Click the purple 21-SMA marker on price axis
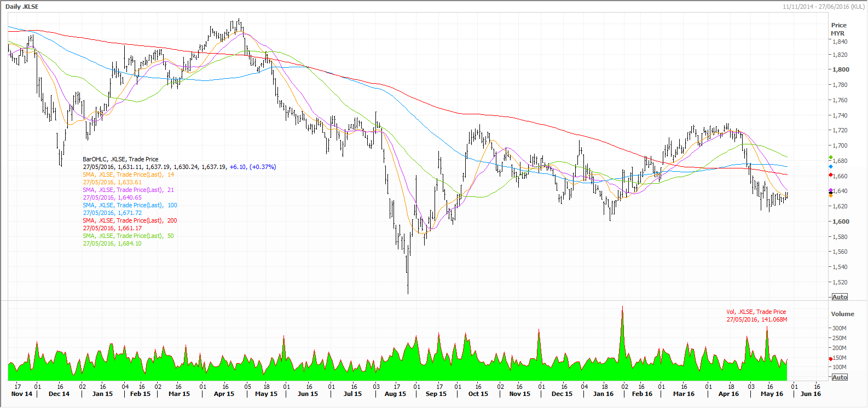This screenshot has width=868, height=408. pyautogui.click(x=831, y=190)
